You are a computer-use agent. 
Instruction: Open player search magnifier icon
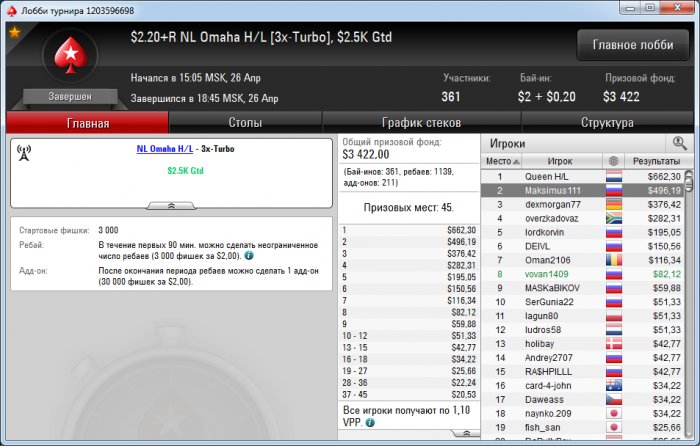click(679, 143)
